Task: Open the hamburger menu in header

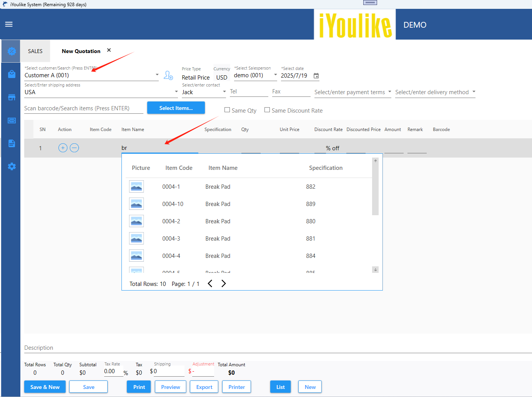Action: [x=9, y=24]
